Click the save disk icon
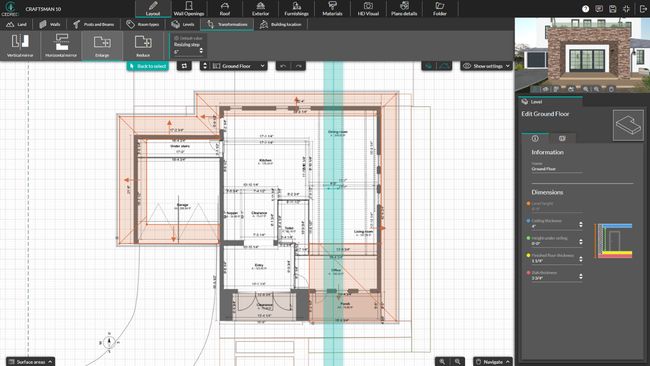 point(613,9)
